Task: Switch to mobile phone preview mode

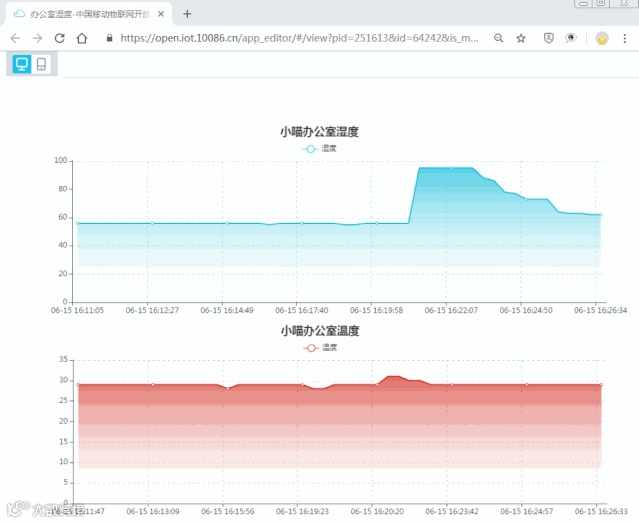Action: [x=41, y=64]
